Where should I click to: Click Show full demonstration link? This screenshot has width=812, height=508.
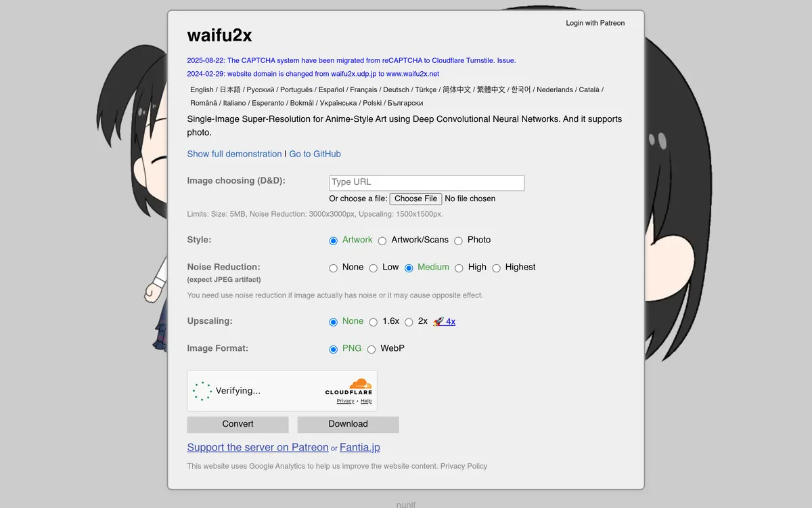pos(234,154)
